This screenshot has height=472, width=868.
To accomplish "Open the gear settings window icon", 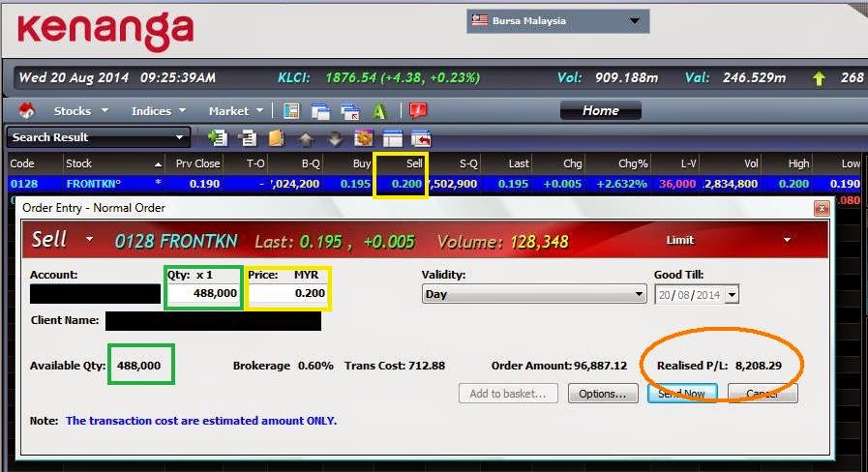I will click(363, 137).
